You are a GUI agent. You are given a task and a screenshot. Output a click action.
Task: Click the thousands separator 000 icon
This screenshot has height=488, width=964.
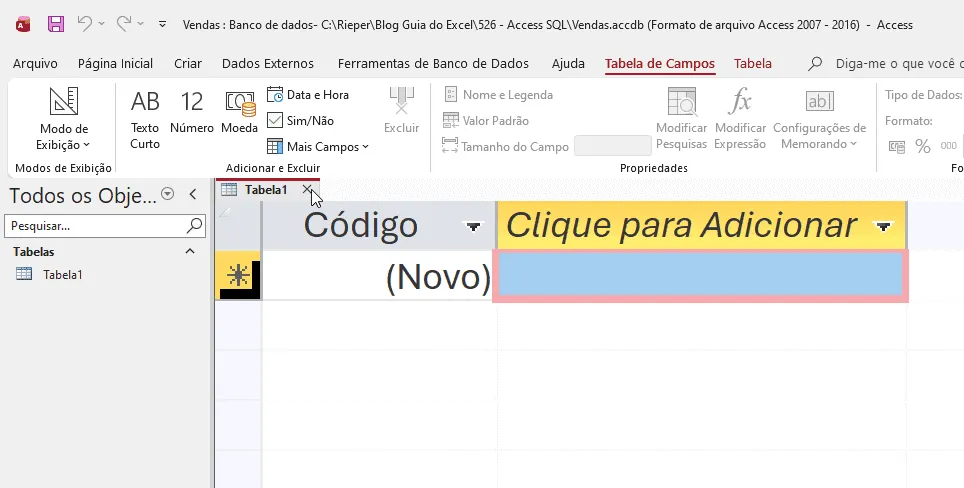click(949, 146)
